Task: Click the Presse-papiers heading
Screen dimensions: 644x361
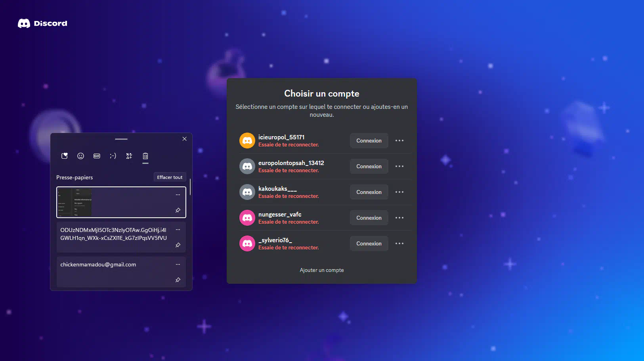Action: pyautogui.click(x=75, y=177)
